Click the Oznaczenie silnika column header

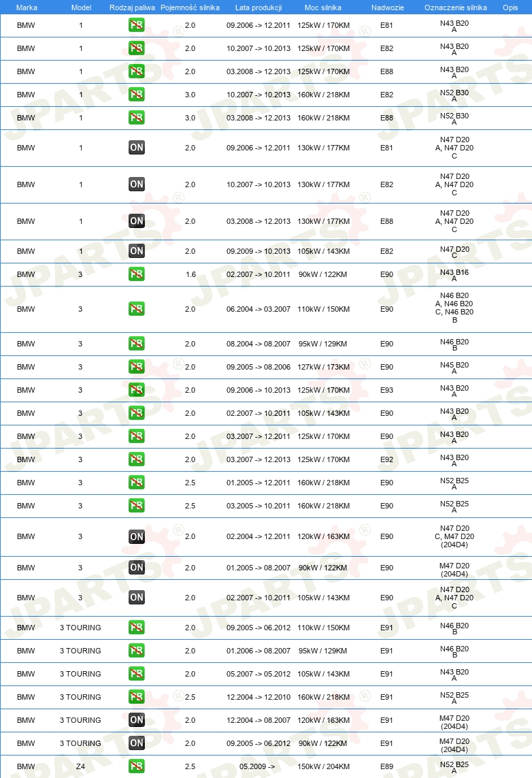pos(455,7)
